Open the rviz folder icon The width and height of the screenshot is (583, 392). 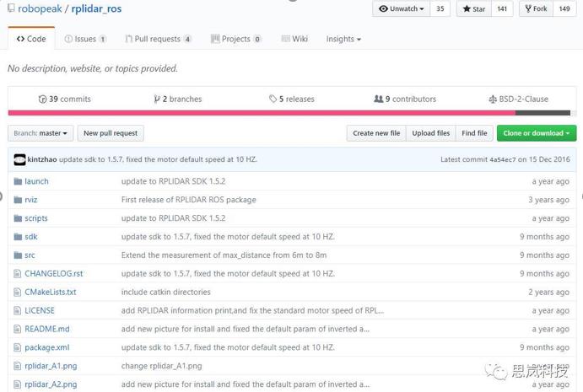(x=18, y=200)
